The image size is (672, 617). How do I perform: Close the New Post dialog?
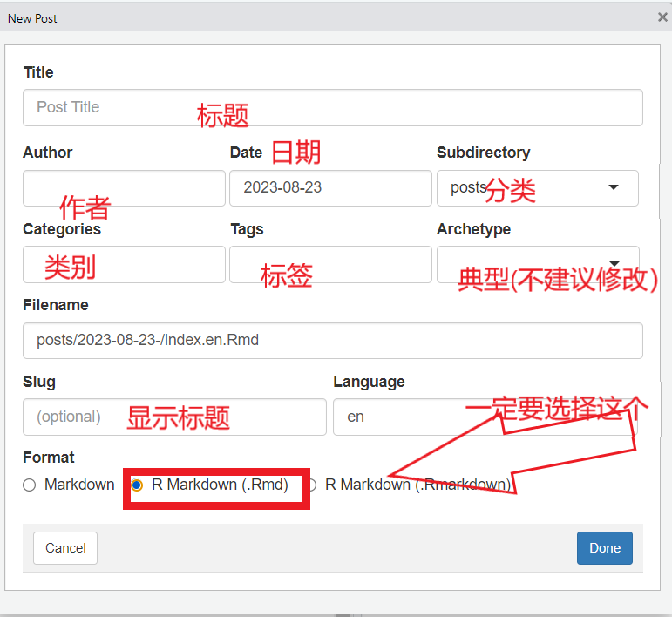(x=663, y=17)
